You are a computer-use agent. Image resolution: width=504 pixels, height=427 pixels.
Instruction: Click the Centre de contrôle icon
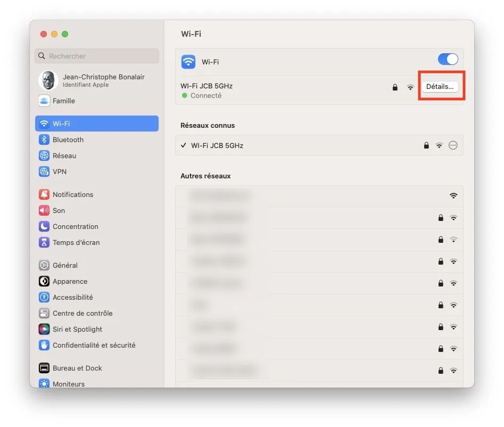pyautogui.click(x=44, y=313)
